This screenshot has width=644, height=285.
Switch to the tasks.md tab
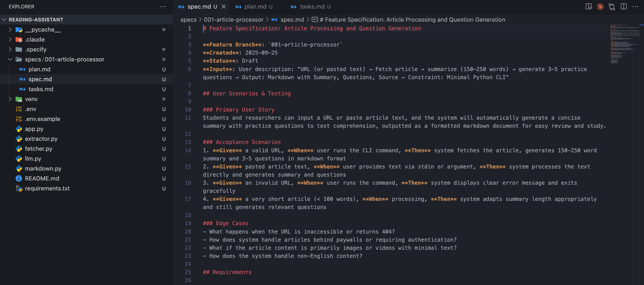312,7
